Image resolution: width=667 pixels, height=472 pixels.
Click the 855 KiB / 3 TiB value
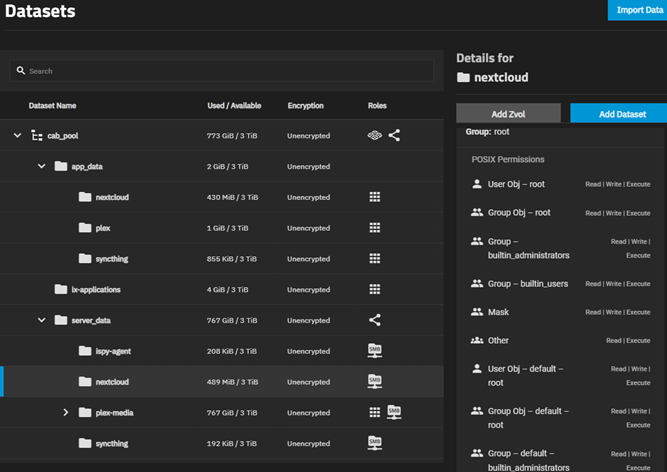point(231,259)
